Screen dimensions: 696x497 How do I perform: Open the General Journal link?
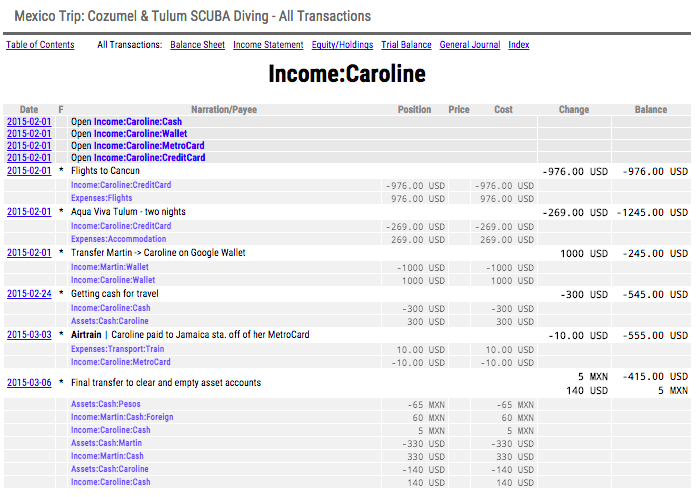[470, 45]
